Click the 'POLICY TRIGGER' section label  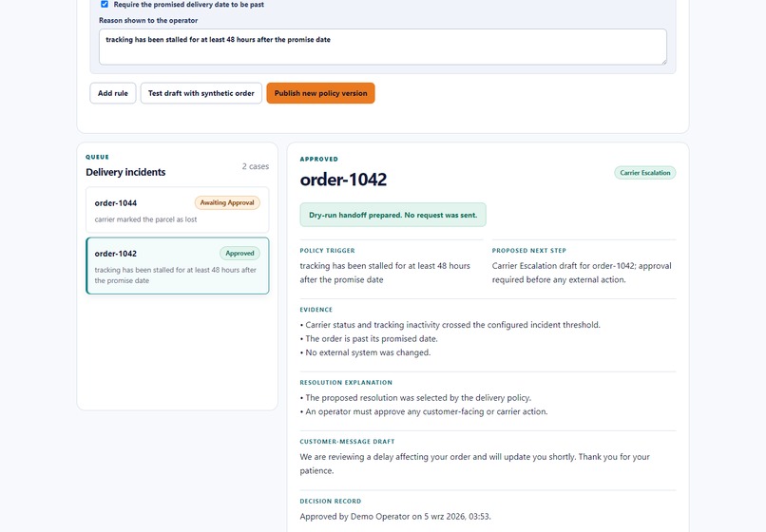pos(327,251)
